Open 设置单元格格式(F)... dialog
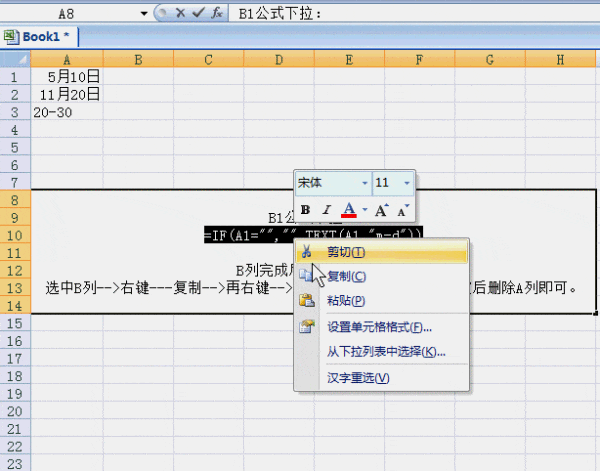This screenshot has width=600, height=471. pyautogui.click(x=382, y=327)
